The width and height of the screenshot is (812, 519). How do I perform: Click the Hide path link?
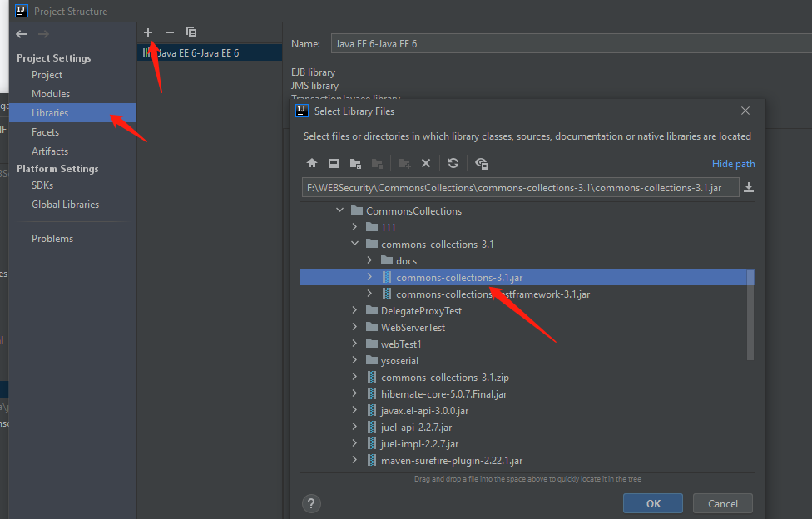(x=733, y=164)
